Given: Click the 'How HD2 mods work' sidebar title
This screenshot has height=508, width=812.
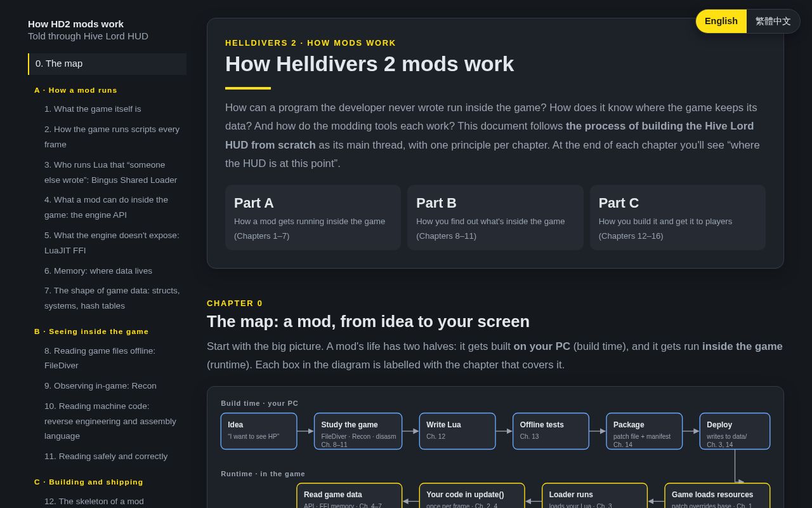Looking at the screenshot, I should click(75, 24).
